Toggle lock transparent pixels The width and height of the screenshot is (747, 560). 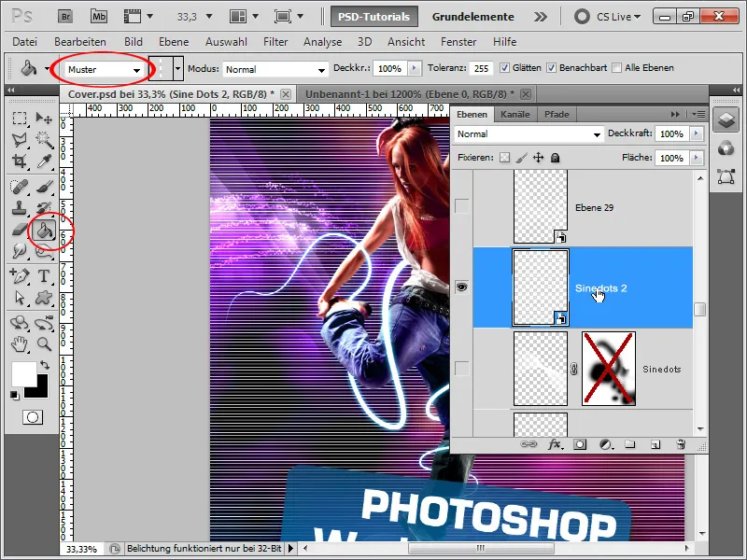(504, 158)
